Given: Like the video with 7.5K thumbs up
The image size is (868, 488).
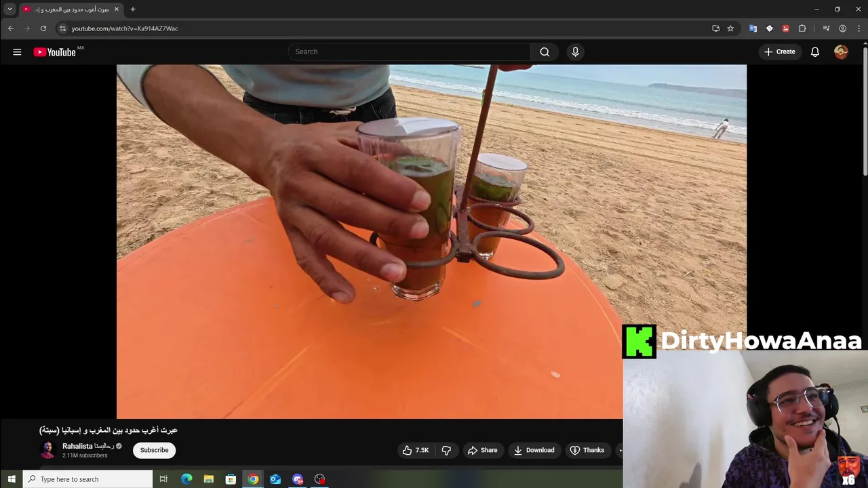Looking at the screenshot, I should pyautogui.click(x=416, y=450).
